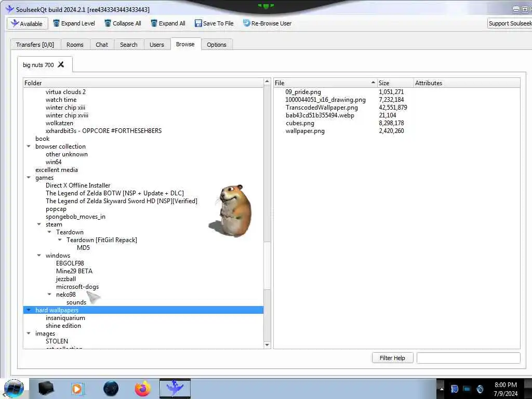Select the winter chip xiii folder
The width and height of the screenshot is (532, 399).
coord(65,108)
